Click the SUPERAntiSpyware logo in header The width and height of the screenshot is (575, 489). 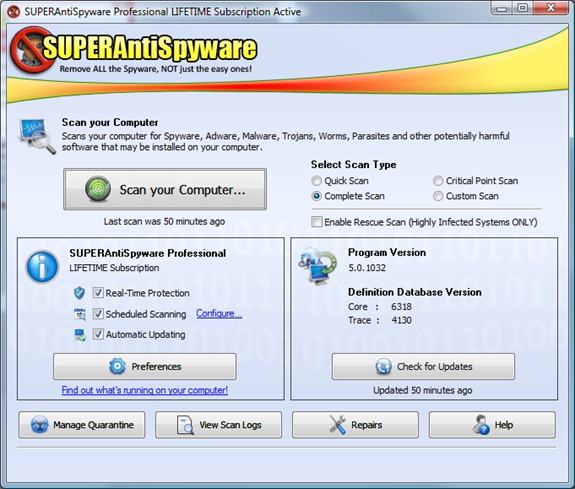point(133,50)
